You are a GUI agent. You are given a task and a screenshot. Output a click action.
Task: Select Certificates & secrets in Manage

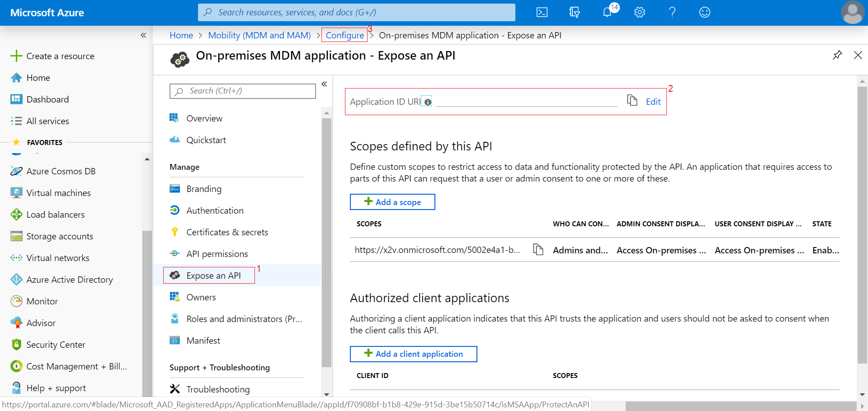[227, 232]
